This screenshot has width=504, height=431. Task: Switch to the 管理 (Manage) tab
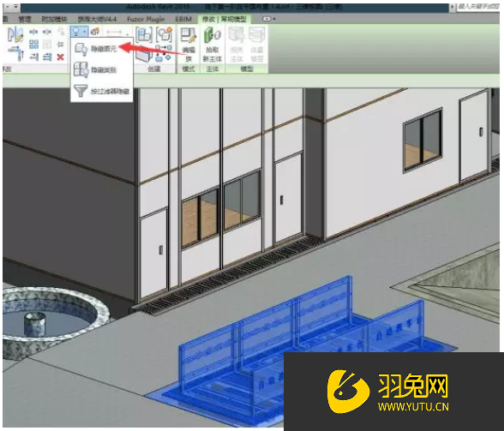pyautogui.click(x=25, y=20)
